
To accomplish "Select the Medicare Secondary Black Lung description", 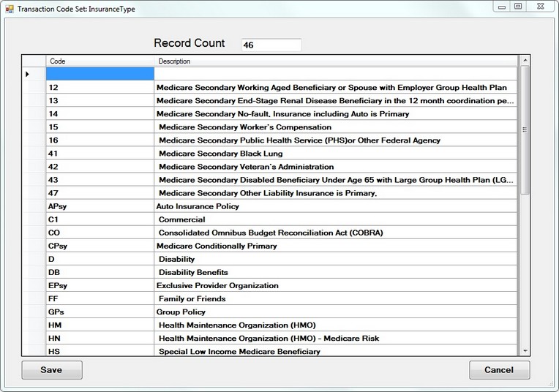I will coord(220,154).
